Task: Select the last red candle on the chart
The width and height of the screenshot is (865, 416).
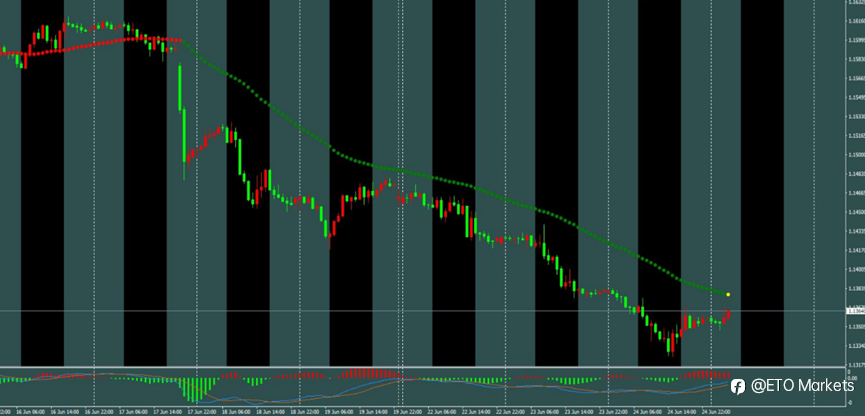Action: click(x=728, y=313)
